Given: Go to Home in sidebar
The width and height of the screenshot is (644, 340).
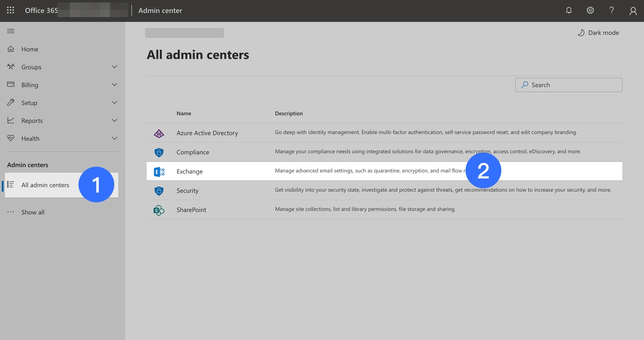Looking at the screenshot, I should click(x=30, y=49).
